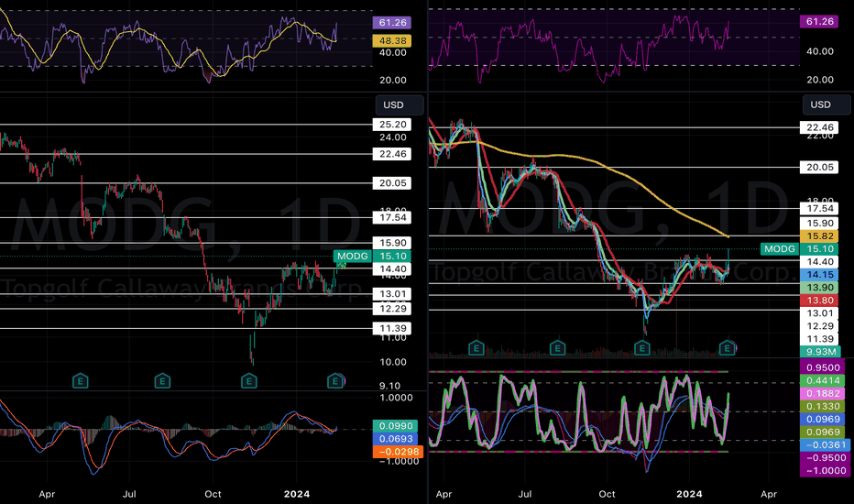Viewport: 854px width, 504px height.
Task: Select the orange -0.0298 signal value label
Action: 398,452
